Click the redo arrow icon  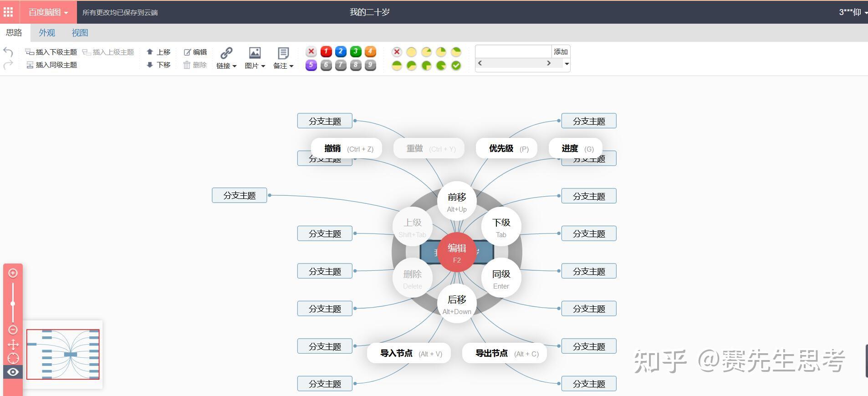pyautogui.click(x=8, y=65)
